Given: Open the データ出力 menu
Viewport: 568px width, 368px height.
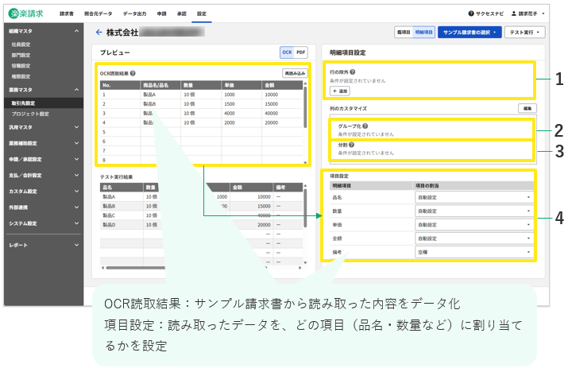Looking at the screenshot, I should pyautogui.click(x=134, y=14).
